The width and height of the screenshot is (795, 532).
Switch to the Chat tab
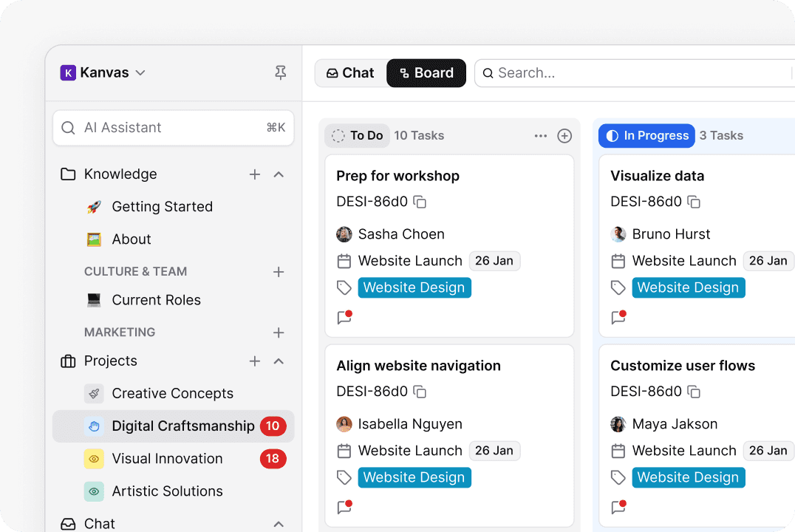click(349, 72)
